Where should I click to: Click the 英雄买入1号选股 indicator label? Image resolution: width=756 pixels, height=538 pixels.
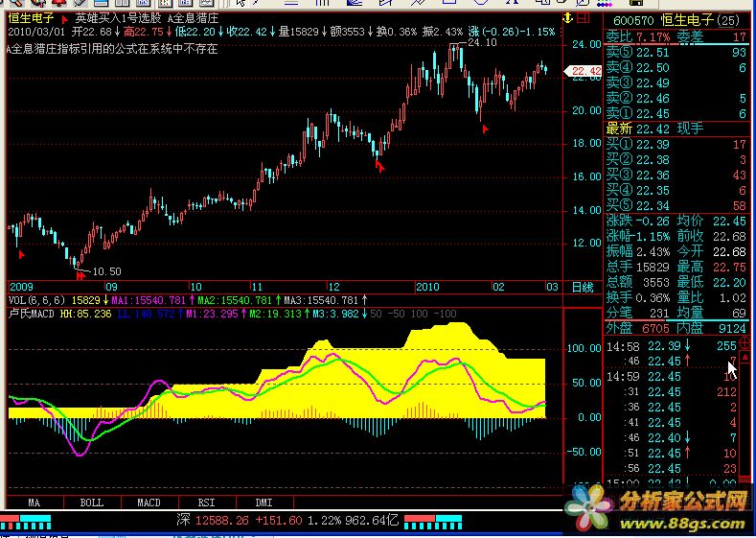tap(118, 18)
